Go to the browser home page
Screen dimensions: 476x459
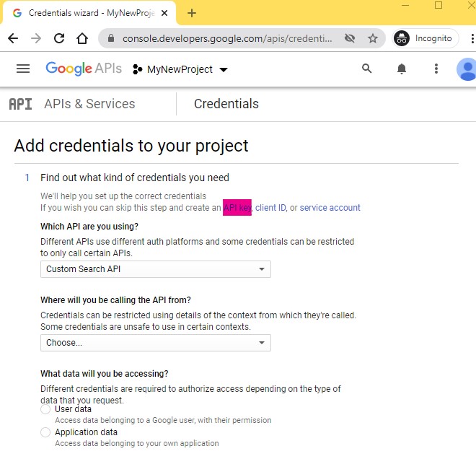coord(82,38)
